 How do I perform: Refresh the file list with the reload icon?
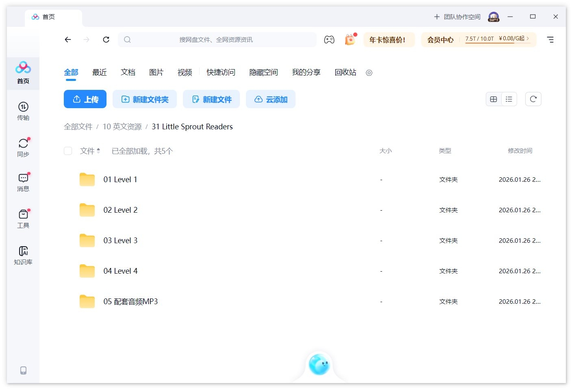click(x=533, y=99)
